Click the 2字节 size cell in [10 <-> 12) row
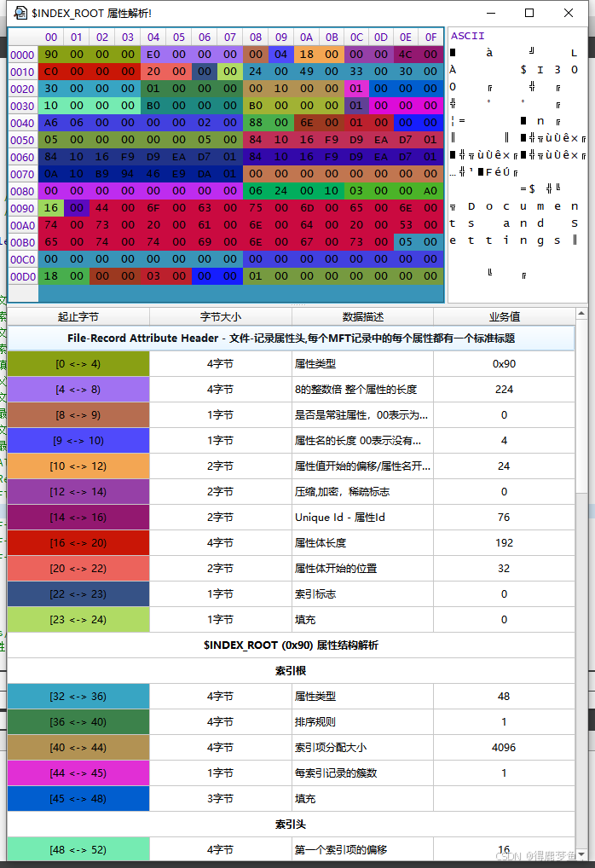The height and width of the screenshot is (868, 595). point(220,466)
